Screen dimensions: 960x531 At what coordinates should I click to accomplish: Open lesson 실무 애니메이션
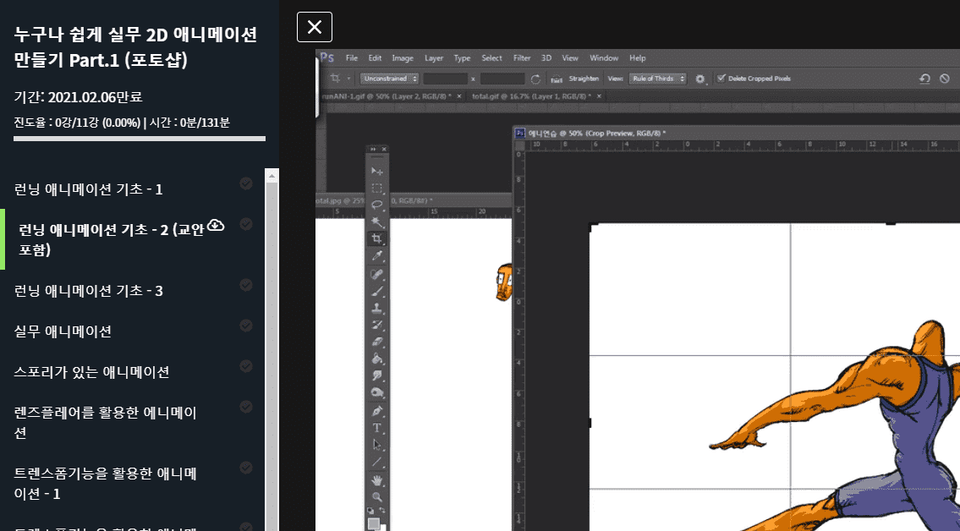(x=62, y=331)
